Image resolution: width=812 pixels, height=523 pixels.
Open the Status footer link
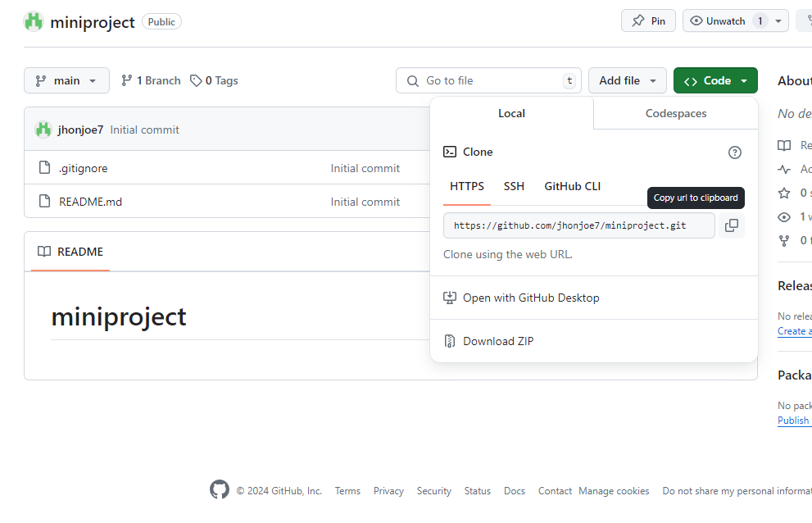[x=478, y=491]
